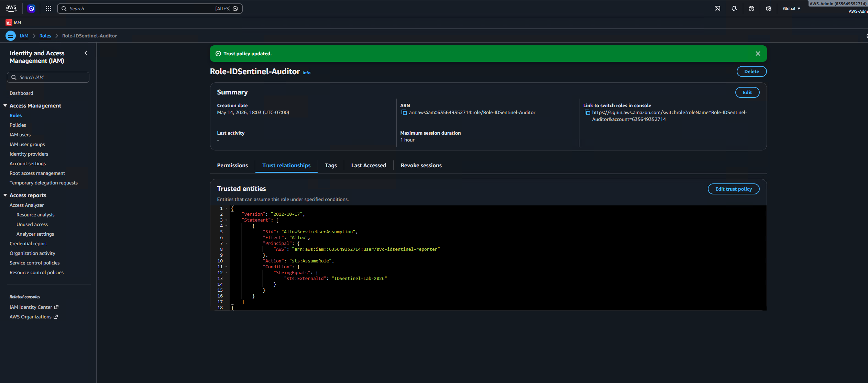Image resolution: width=868 pixels, height=383 pixels.
Task: Click the Delete role button
Action: [x=751, y=71]
